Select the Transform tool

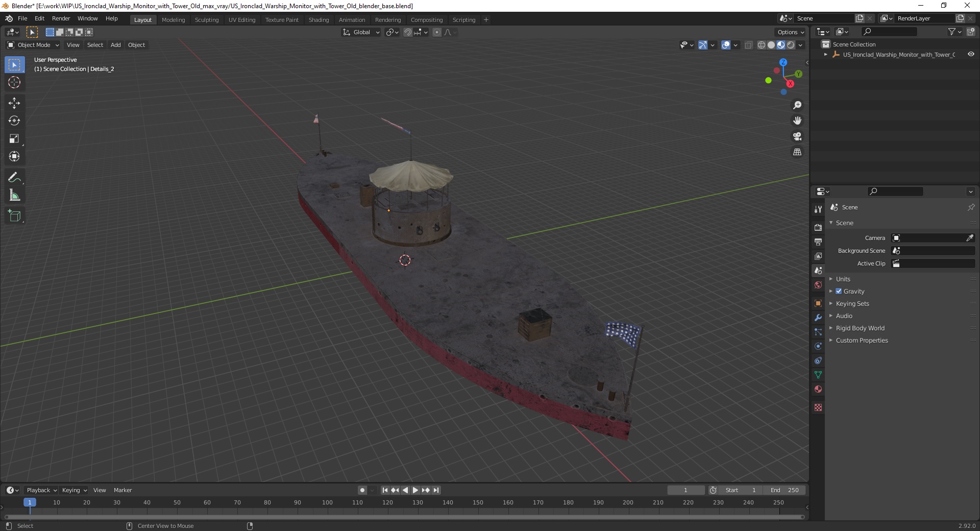(14, 157)
